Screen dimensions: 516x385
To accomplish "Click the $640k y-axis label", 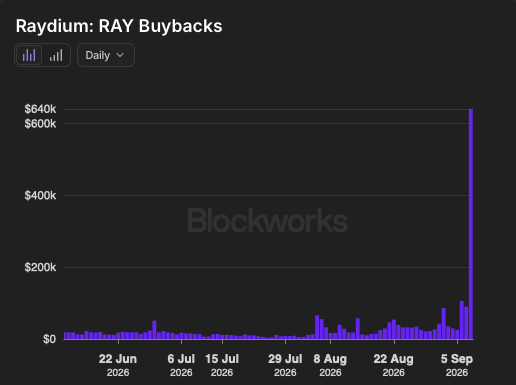I will (40, 109).
